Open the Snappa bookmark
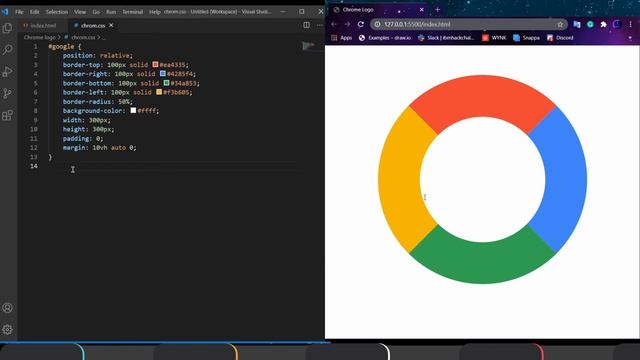 tap(526, 38)
